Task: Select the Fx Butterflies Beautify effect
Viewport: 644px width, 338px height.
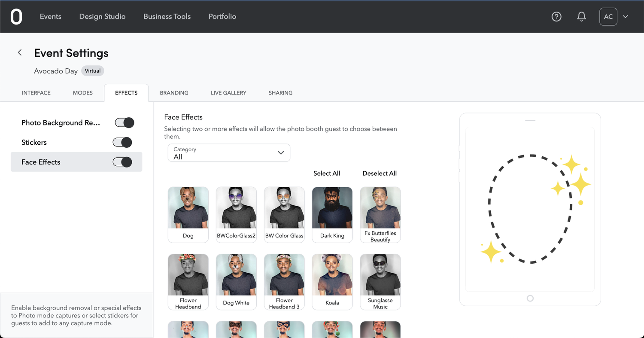Action: pos(380,215)
